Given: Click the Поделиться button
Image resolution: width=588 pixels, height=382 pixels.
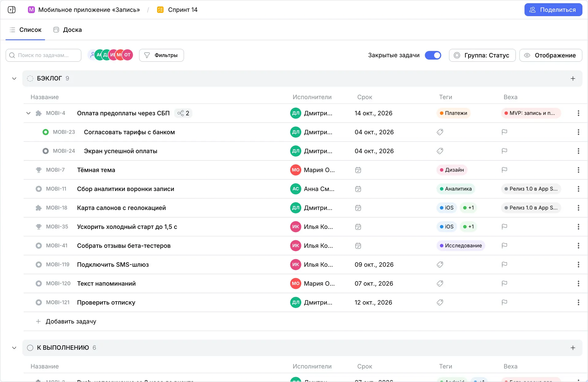Looking at the screenshot, I should 553,10.
